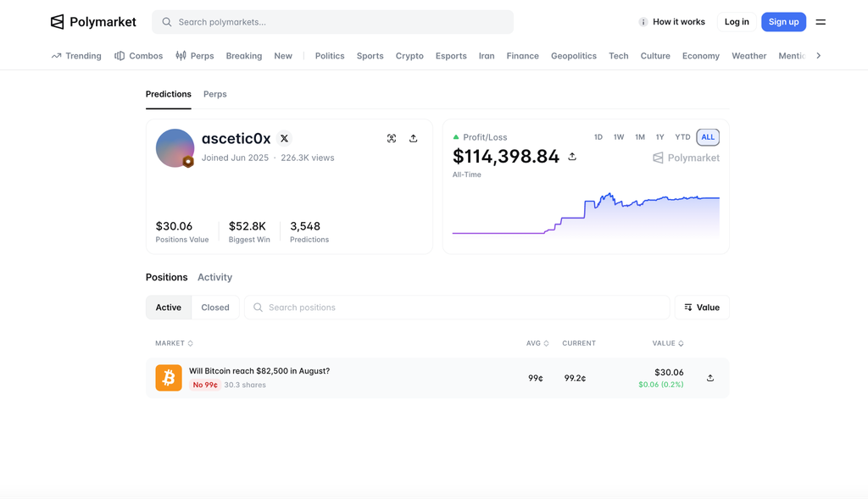Image resolution: width=868 pixels, height=499 pixels.
Task: Go to Weather category
Action: coord(749,56)
